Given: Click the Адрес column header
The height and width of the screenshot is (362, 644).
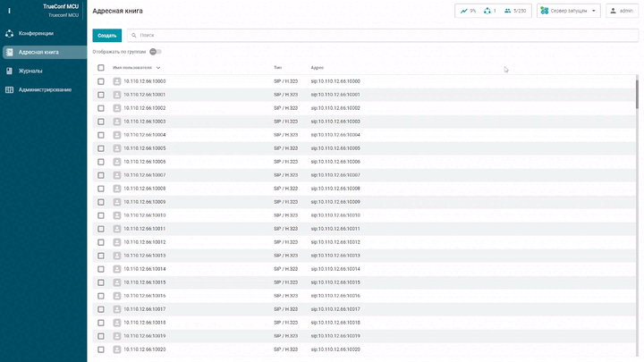Looking at the screenshot, I should click(x=317, y=68).
